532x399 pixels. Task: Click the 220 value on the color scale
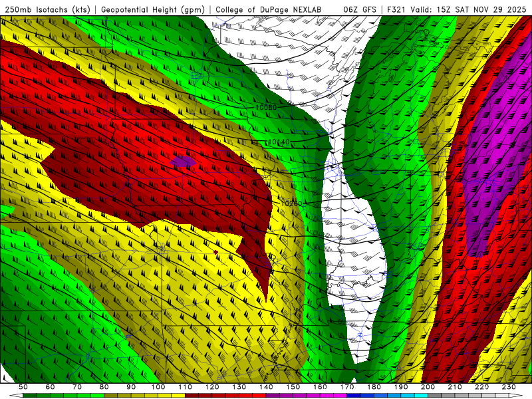pyautogui.click(x=481, y=387)
